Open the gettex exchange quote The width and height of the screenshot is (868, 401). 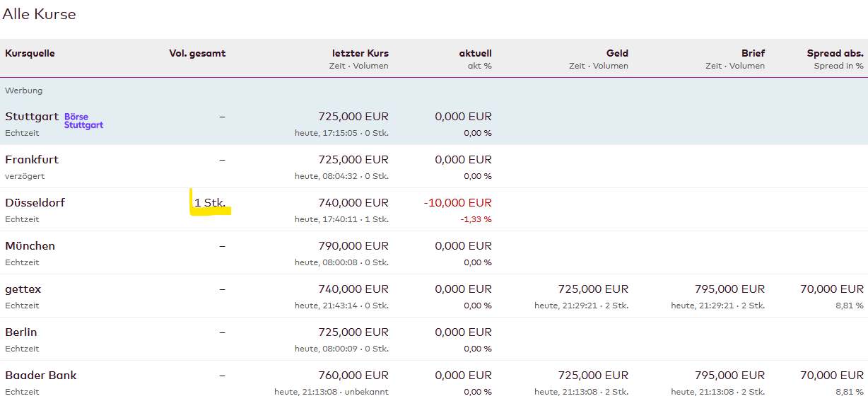click(23, 289)
